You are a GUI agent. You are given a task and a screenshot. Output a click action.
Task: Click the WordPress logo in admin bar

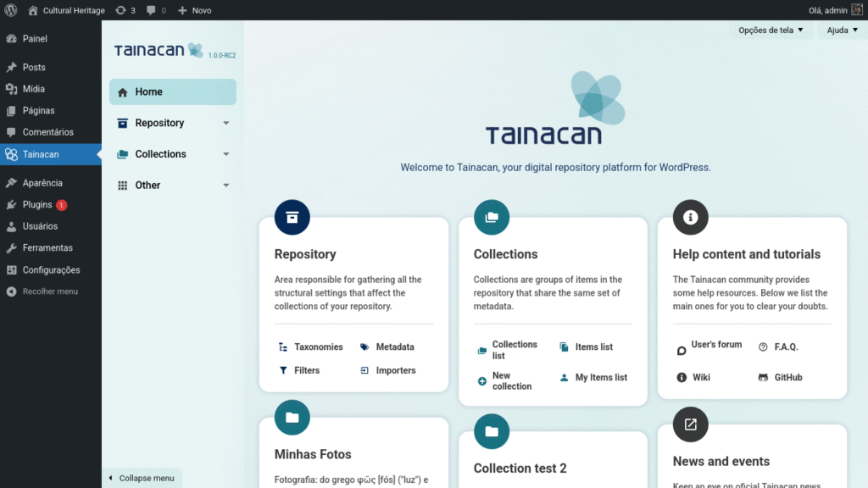click(x=11, y=10)
